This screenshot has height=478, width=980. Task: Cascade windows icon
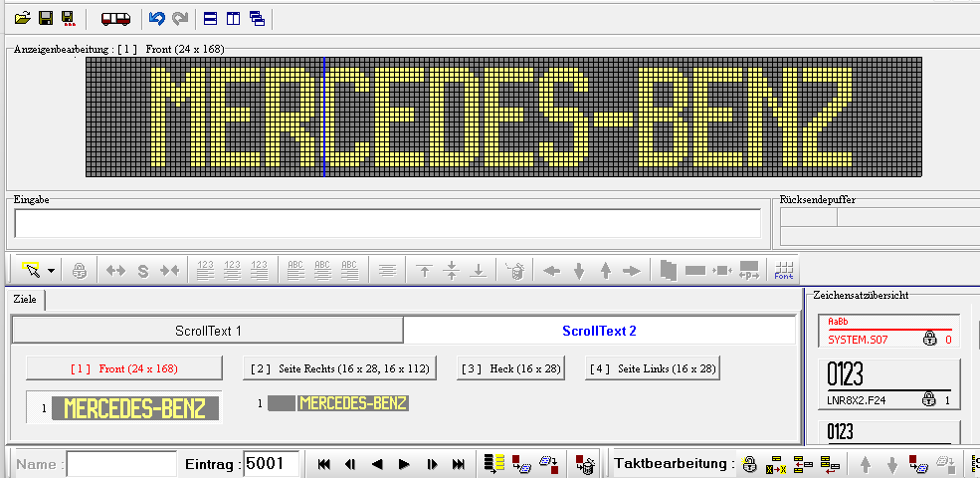click(257, 19)
